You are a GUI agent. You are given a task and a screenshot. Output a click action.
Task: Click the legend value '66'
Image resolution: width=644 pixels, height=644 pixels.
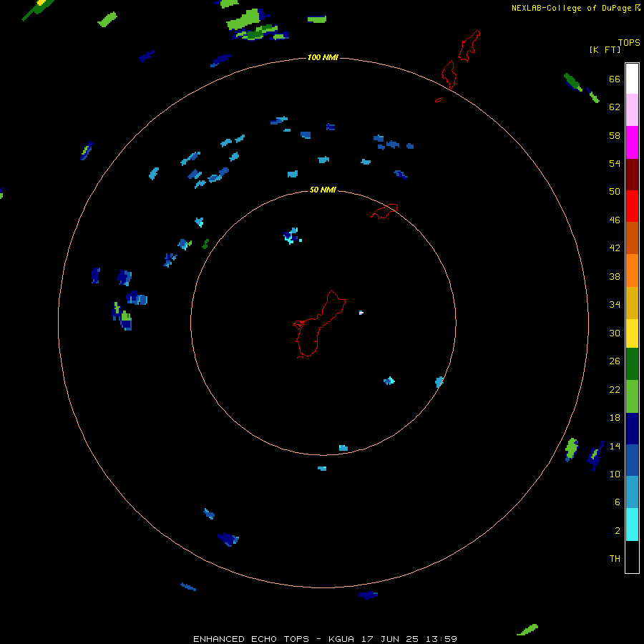coord(615,79)
